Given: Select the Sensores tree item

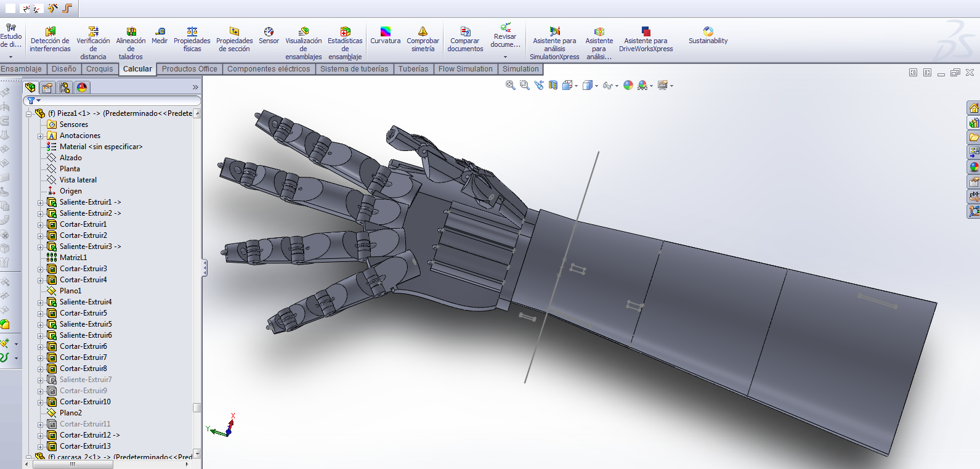Looking at the screenshot, I should pyautogui.click(x=74, y=124).
